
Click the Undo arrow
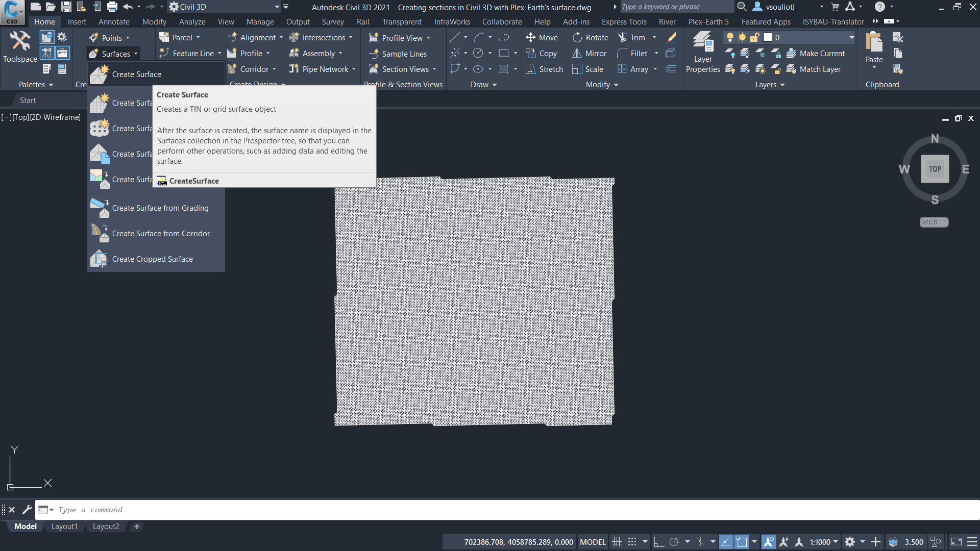coord(128,7)
